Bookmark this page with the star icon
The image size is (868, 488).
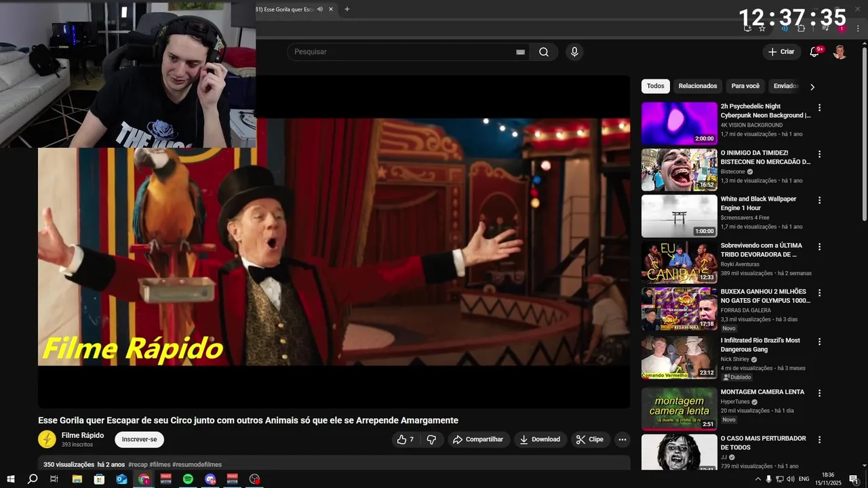[x=762, y=28]
